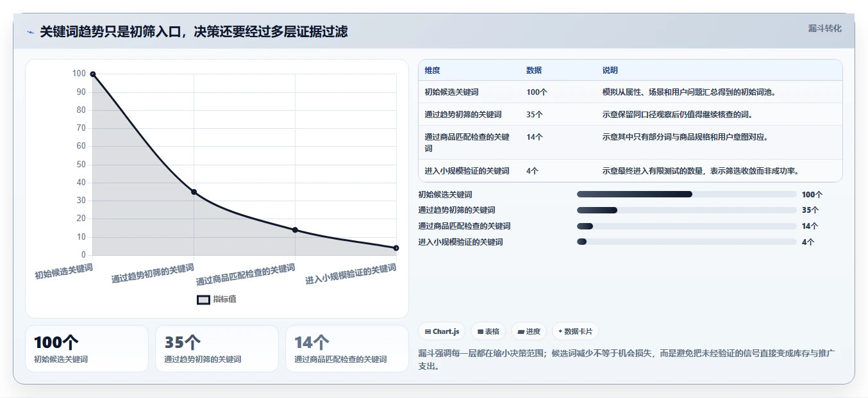Click the 4个 value beside the last progress bar

[808, 242]
